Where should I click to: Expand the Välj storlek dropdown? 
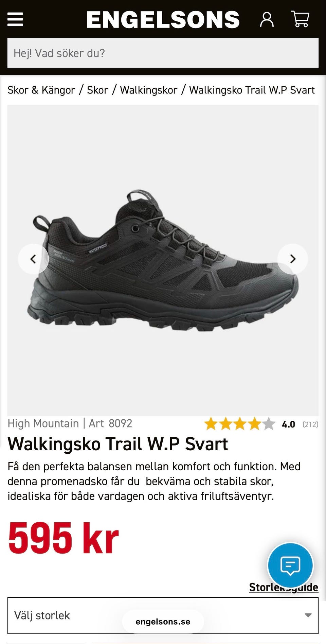(x=163, y=615)
